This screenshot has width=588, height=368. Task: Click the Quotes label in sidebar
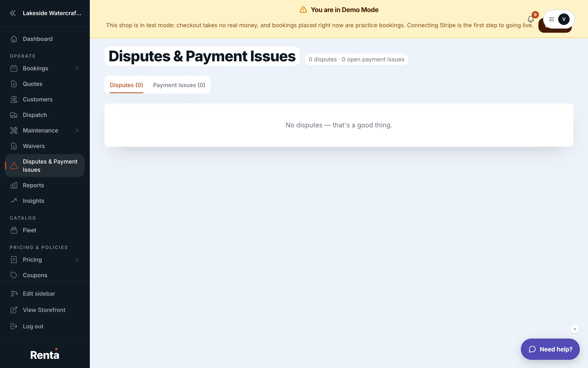click(x=32, y=84)
